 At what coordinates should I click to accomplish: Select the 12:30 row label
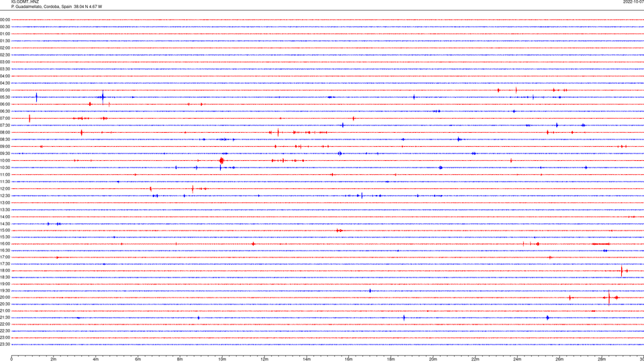tap(5, 196)
